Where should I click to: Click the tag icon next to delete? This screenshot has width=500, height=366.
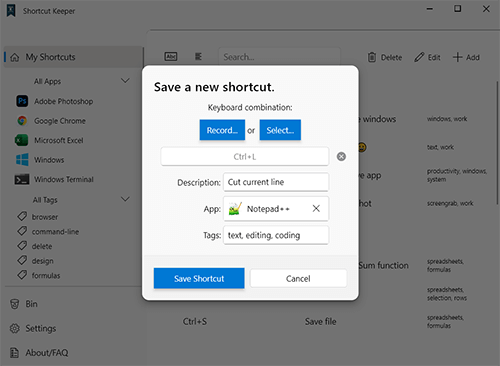pyautogui.click(x=22, y=246)
